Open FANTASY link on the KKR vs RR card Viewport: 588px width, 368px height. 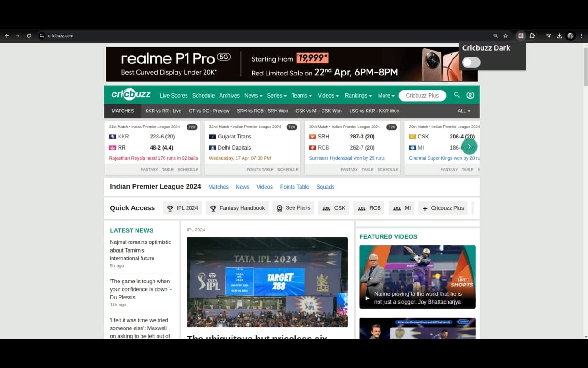point(149,170)
